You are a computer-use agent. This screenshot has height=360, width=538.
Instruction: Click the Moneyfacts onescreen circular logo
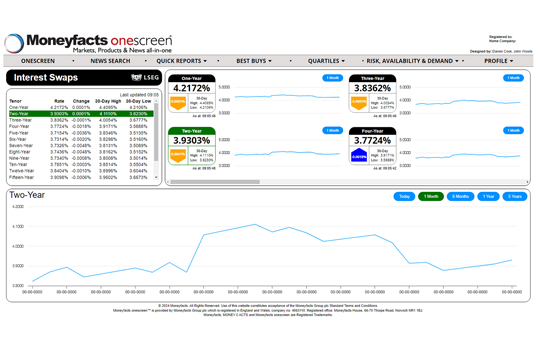tap(14, 44)
